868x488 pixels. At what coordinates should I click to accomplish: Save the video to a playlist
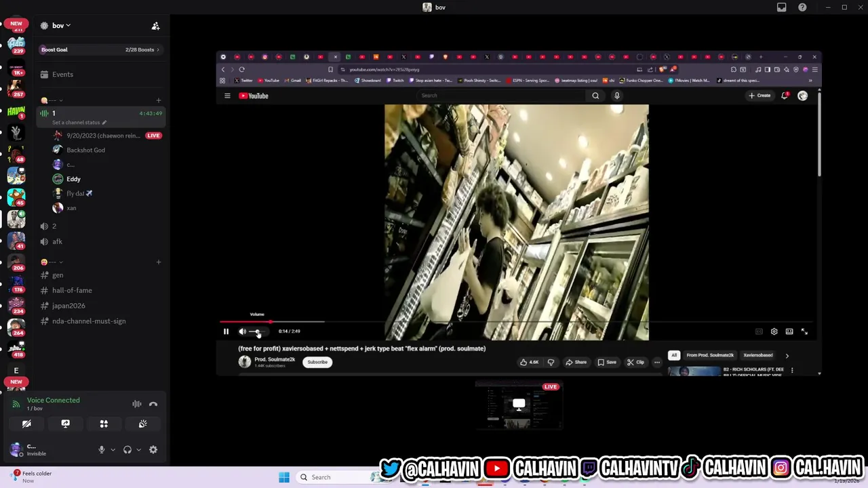607,362
